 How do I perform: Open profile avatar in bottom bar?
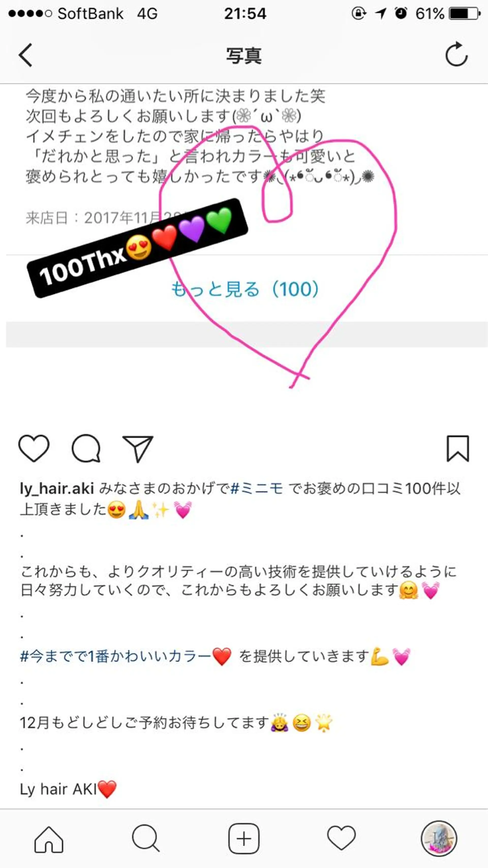tap(438, 839)
